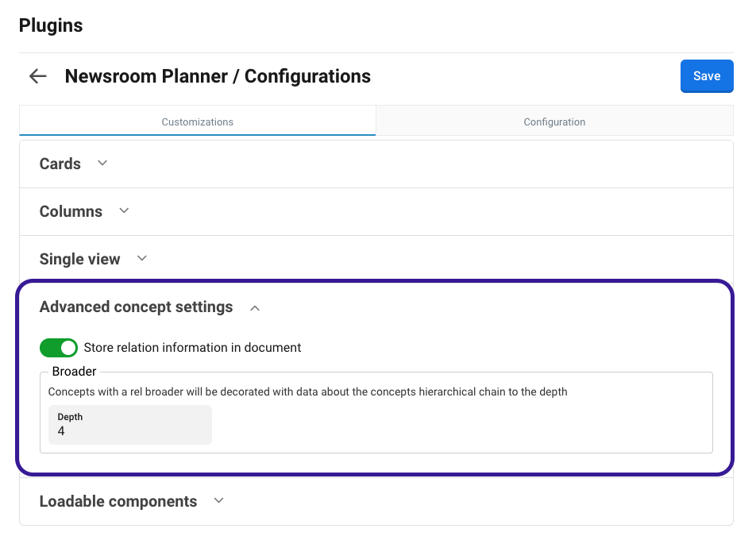756x544 pixels.
Task: Expand the Single view chevron
Action: (142, 259)
